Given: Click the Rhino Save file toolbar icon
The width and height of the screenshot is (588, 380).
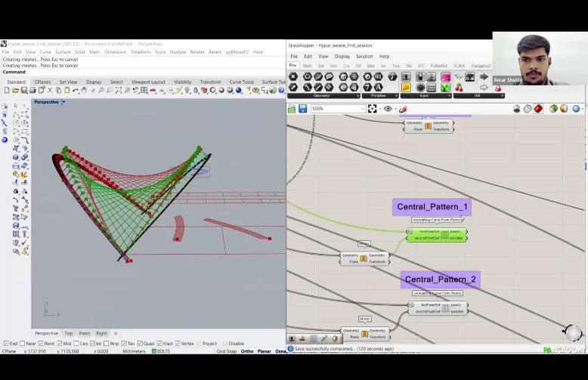Looking at the screenshot, I should pyautogui.click(x=25, y=91).
